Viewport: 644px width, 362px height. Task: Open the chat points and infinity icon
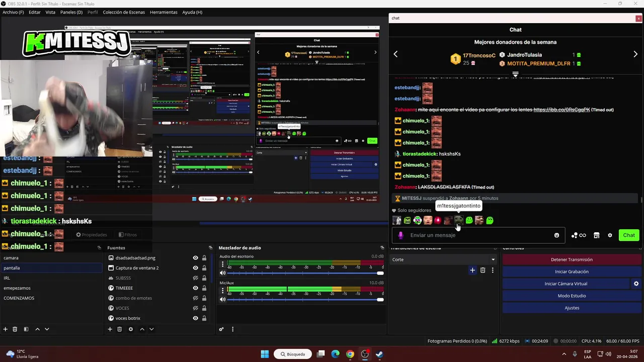[579, 235]
